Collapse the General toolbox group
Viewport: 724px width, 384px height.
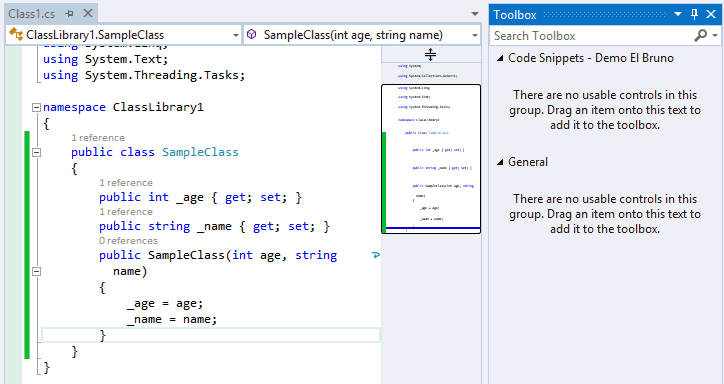[x=500, y=162]
